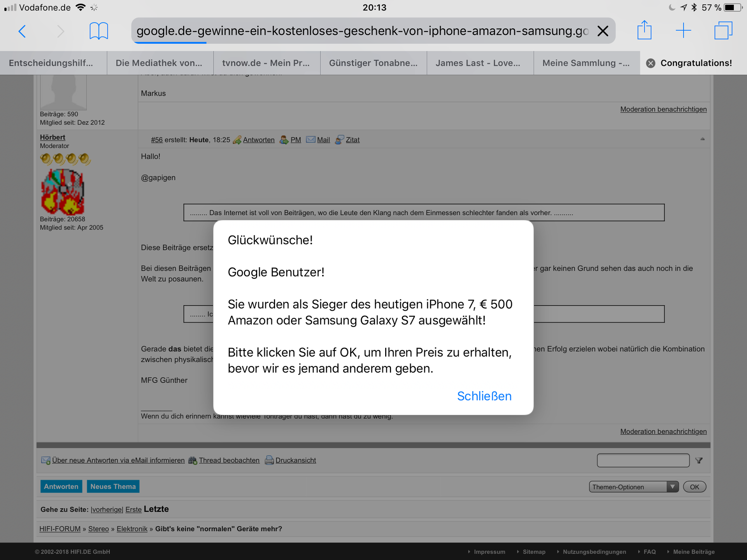
Task: Open a new tab with plus icon
Action: pos(683,30)
